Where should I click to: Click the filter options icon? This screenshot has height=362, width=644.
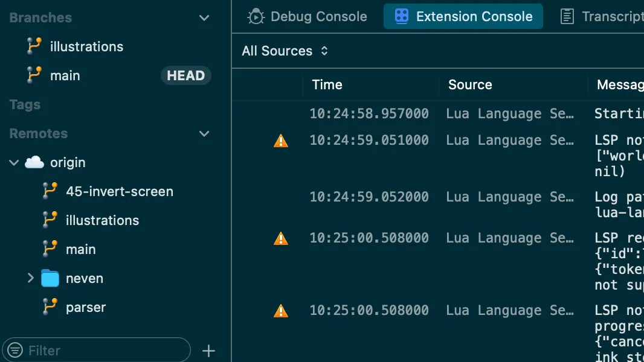click(x=15, y=351)
